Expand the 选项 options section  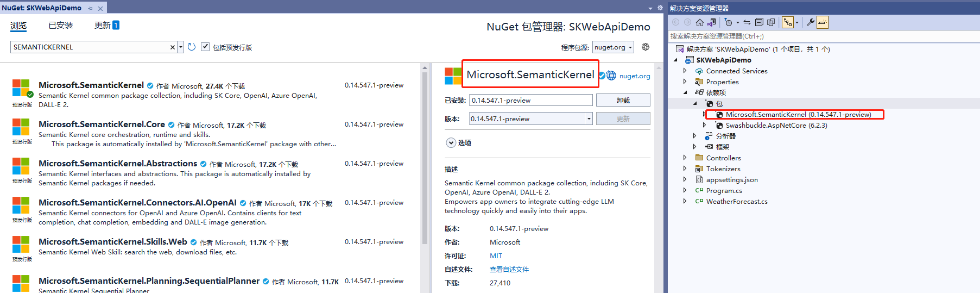pos(451,143)
